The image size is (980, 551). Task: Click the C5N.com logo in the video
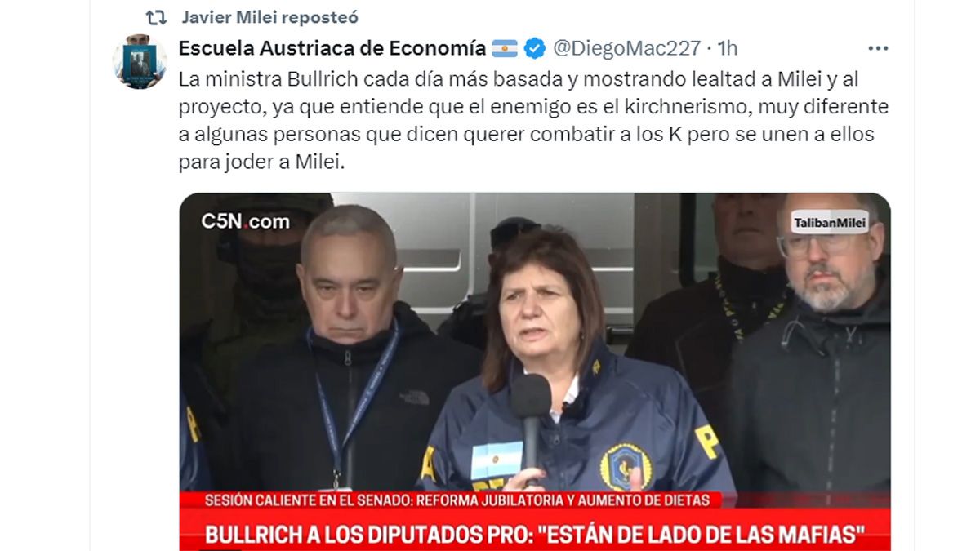pyautogui.click(x=245, y=221)
